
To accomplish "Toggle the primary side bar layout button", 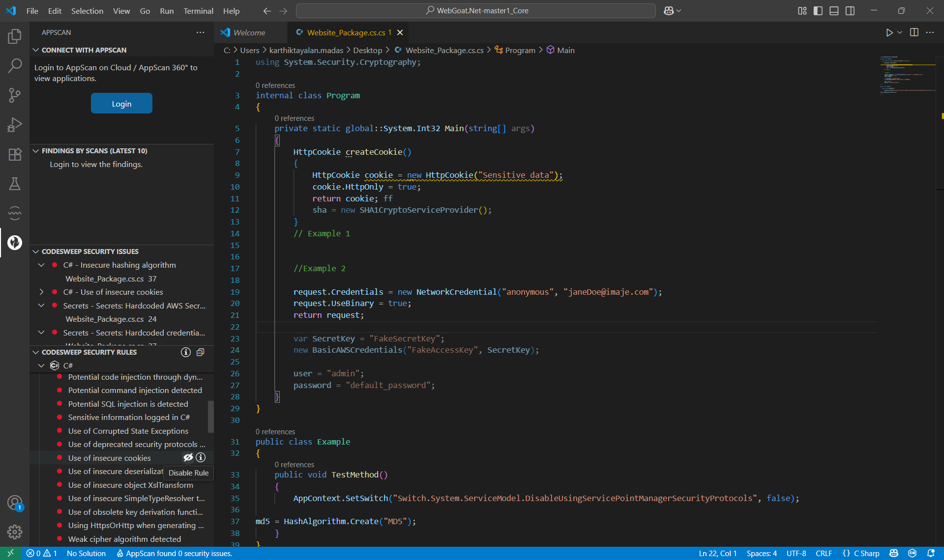I will (x=818, y=11).
